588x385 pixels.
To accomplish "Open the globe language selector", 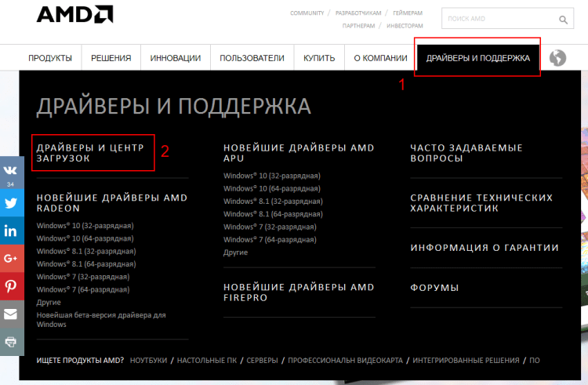I will coord(558,58).
